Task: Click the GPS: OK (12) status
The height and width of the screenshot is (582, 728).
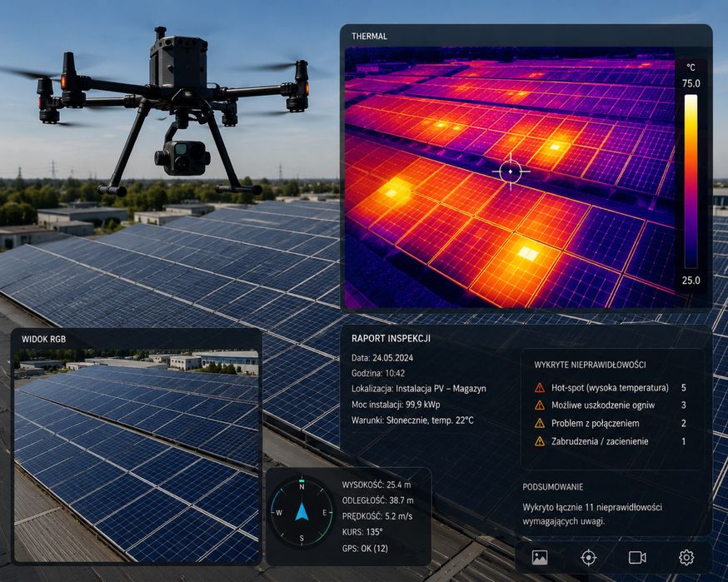Action: tap(365, 548)
